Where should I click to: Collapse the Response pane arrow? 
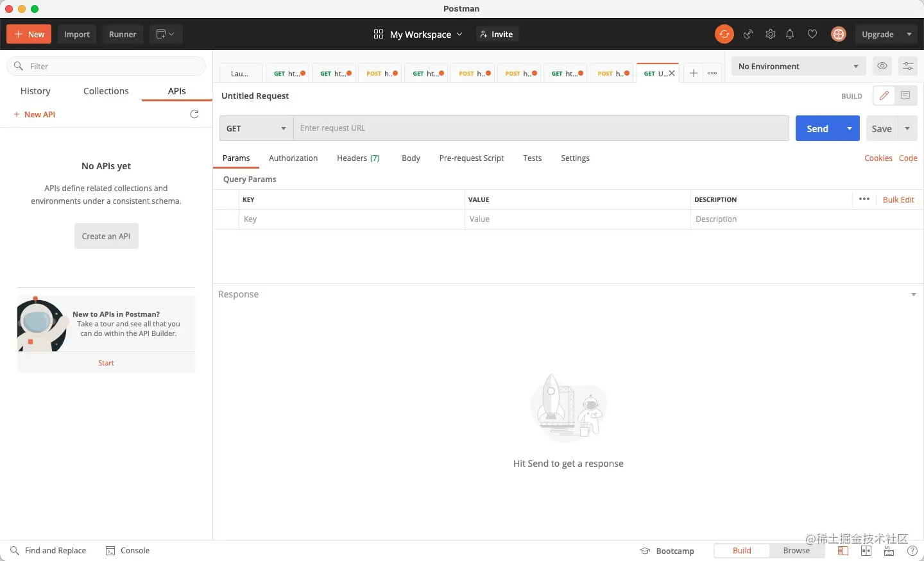coord(914,295)
